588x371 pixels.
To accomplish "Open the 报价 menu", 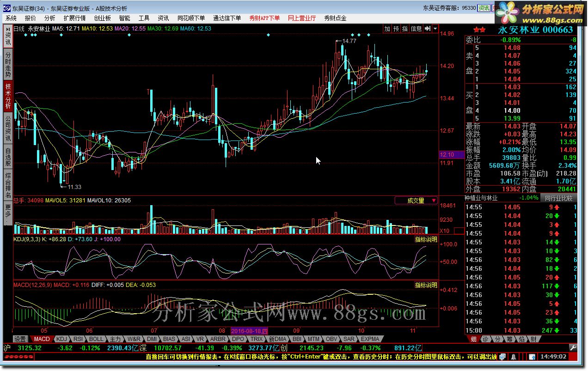I will (31, 18).
